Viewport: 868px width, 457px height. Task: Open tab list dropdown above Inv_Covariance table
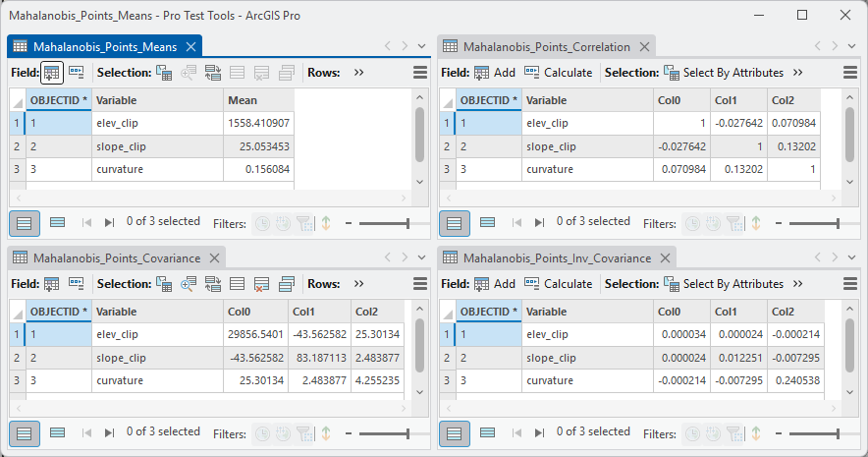pos(852,257)
